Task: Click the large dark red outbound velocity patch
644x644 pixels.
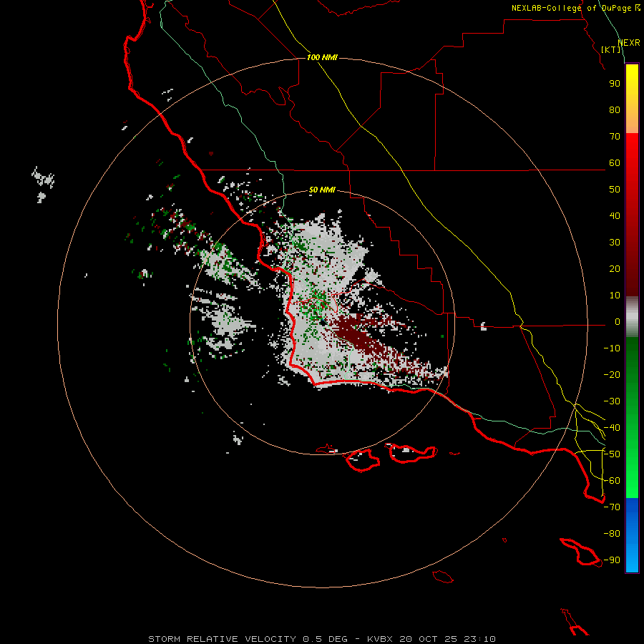Action: coord(357,333)
